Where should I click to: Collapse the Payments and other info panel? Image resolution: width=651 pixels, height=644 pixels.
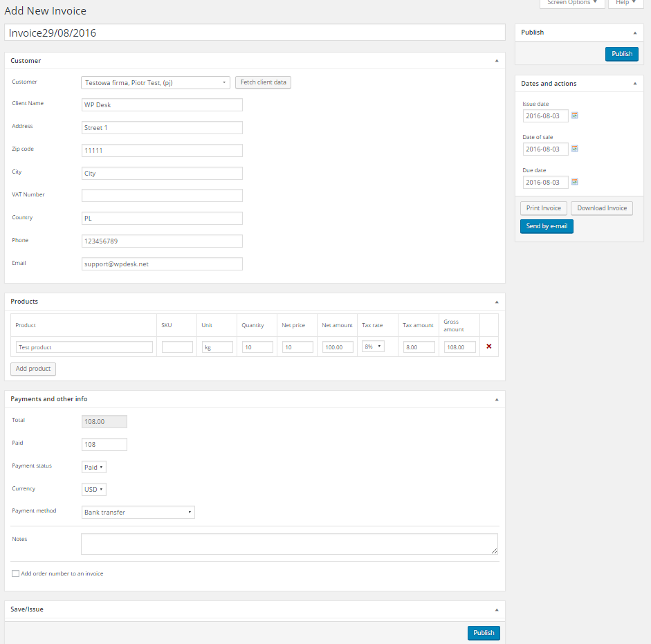[496, 400]
